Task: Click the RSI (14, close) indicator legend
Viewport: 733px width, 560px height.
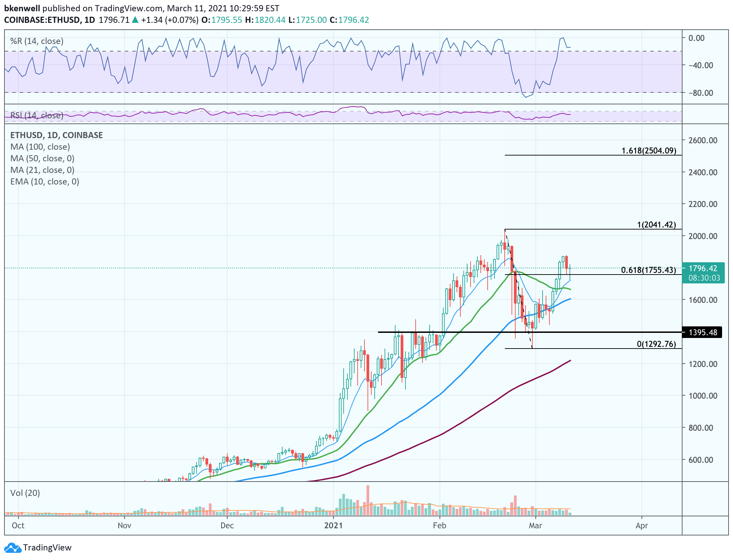Action: click(37, 116)
